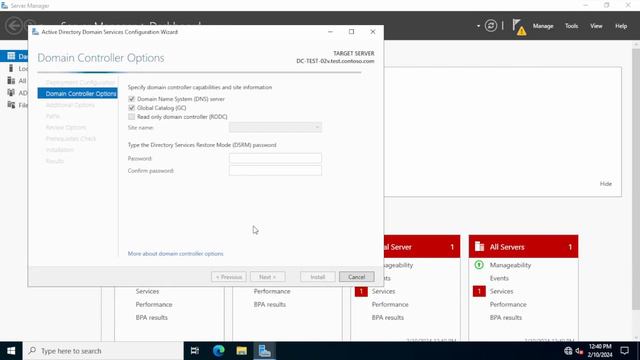640x360 pixels.
Task: Open More about domain controller options link
Action: 176,253
